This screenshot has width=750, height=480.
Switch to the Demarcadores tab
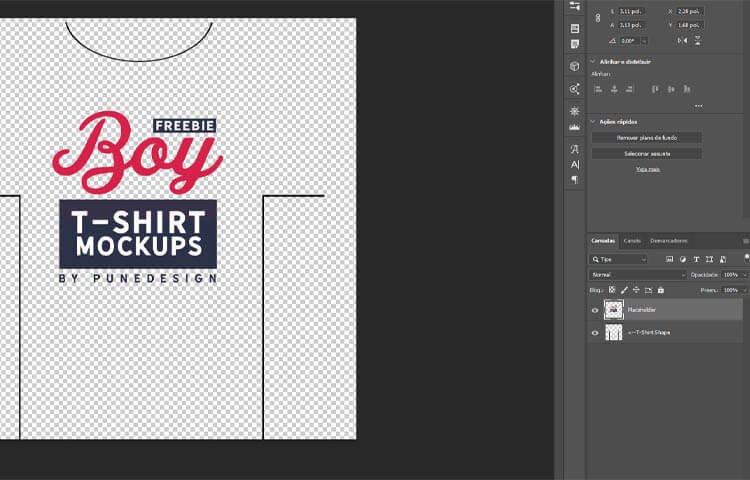coord(669,240)
